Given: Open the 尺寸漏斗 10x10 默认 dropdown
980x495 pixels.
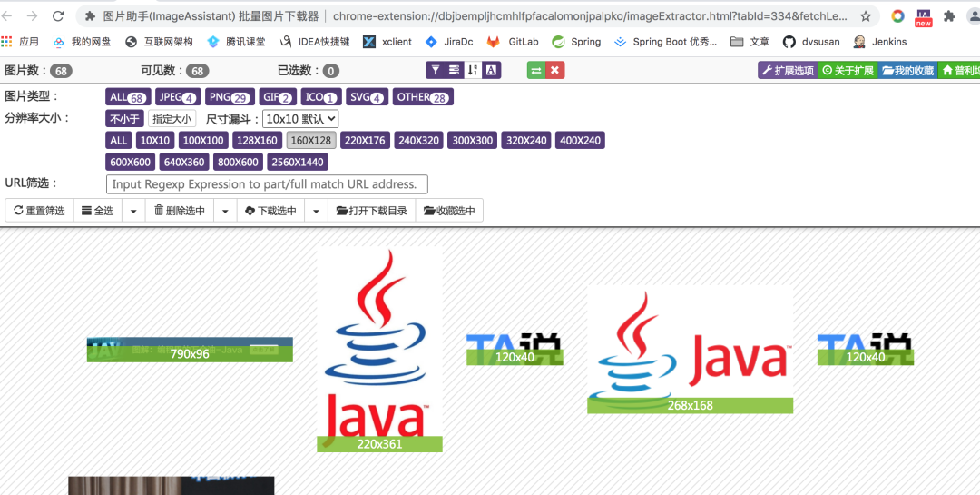Looking at the screenshot, I should (300, 118).
